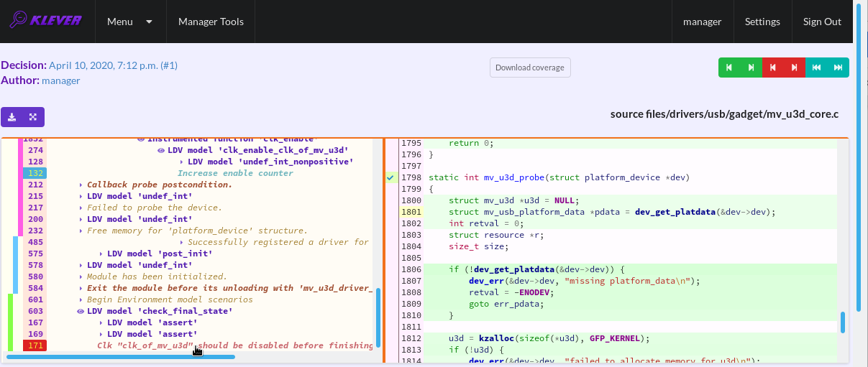The height and width of the screenshot is (367, 868).
Task: Toggle eye icon of 'clk_enable_clk_of_mv_u3d' model
Action: pos(161,150)
